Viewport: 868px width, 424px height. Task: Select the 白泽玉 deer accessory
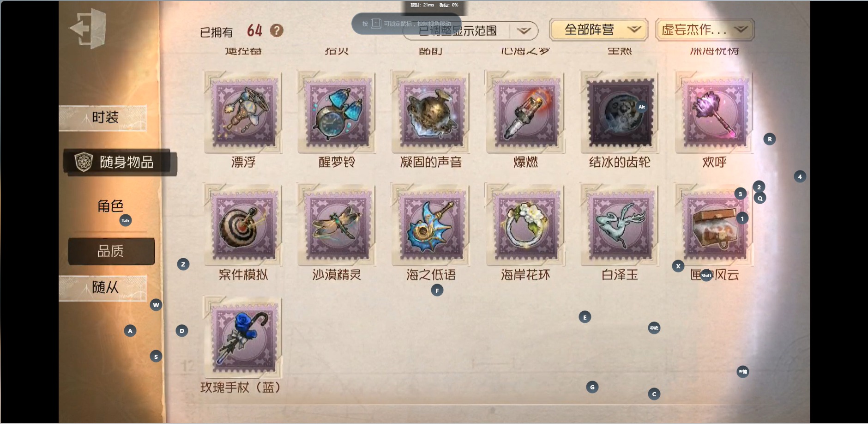click(620, 225)
